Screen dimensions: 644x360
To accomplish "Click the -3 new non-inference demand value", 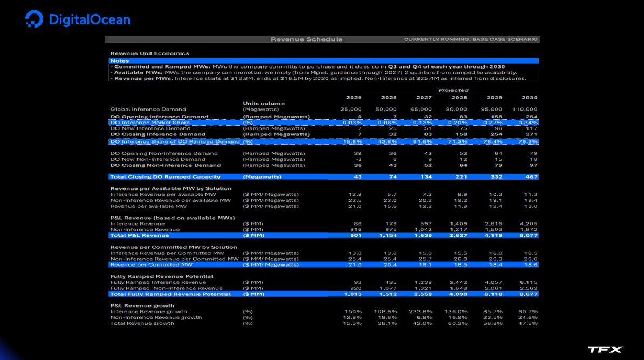I will 359,159.
